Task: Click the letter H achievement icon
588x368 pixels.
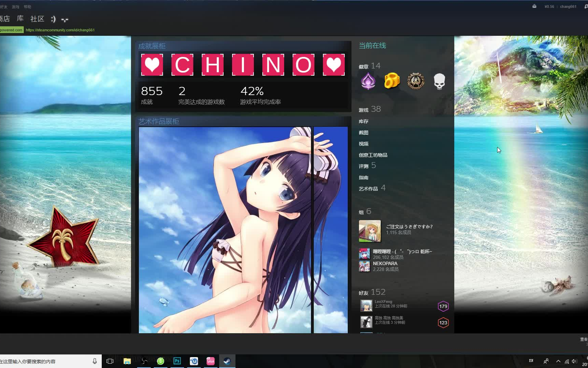Action: click(213, 65)
